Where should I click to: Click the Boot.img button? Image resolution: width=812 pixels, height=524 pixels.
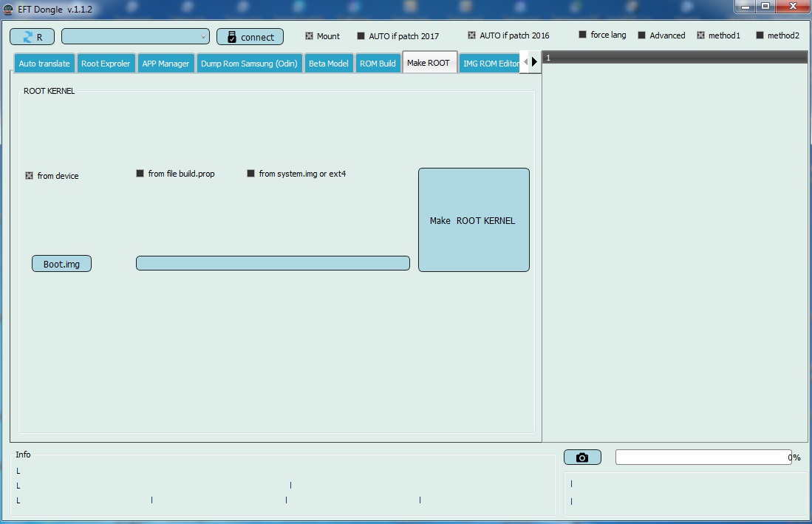[x=61, y=264]
